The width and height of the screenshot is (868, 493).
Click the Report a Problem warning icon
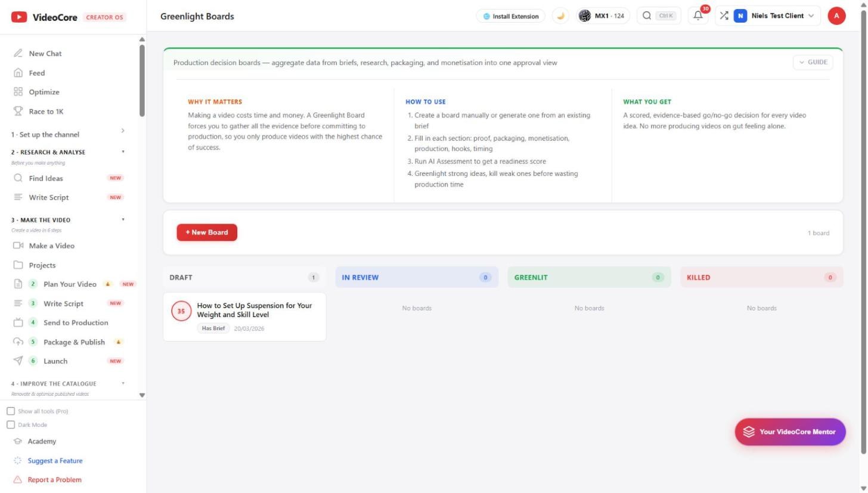tap(17, 479)
